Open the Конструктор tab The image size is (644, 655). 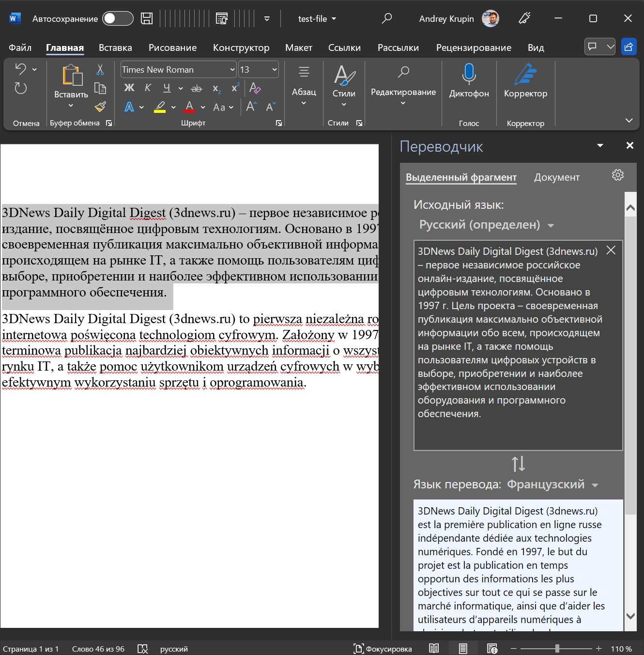point(241,47)
